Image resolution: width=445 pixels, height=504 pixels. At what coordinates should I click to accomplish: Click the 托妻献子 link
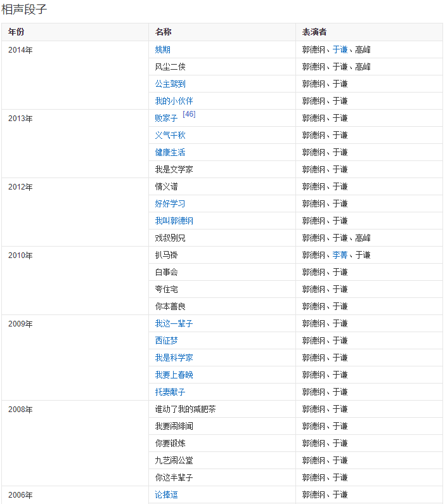point(170,392)
